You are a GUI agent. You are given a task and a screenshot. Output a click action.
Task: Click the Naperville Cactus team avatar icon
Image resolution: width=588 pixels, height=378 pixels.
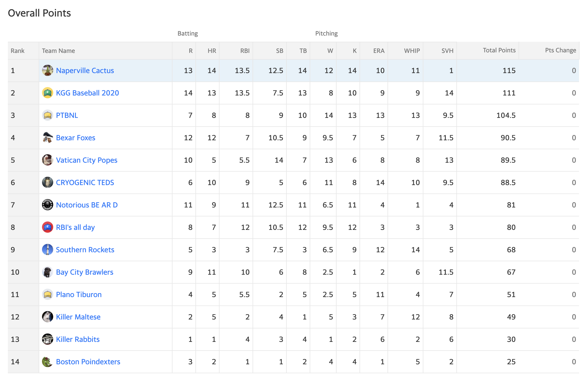tap(48, 70)
